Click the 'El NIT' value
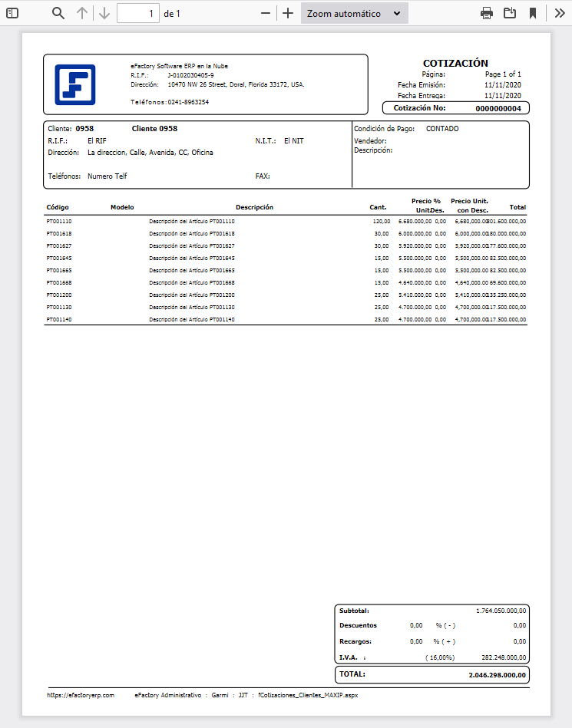 (293, 140)
